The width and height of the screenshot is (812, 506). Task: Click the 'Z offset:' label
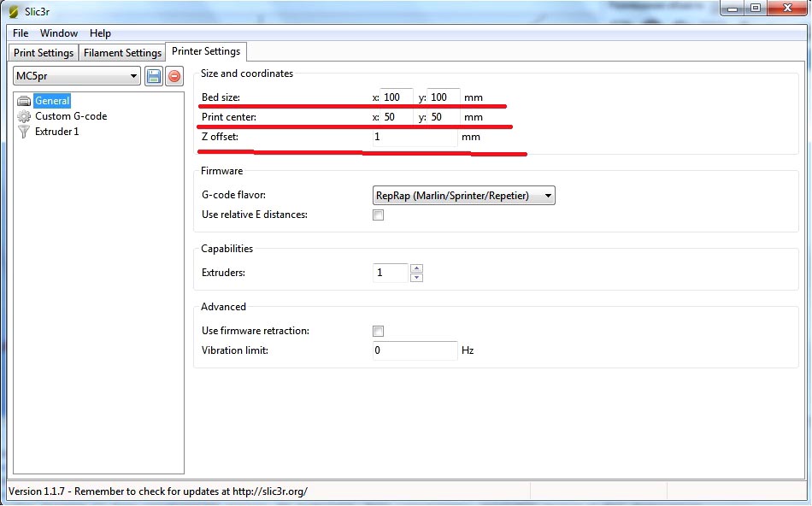pyautogui.click(x=220, y=138)
